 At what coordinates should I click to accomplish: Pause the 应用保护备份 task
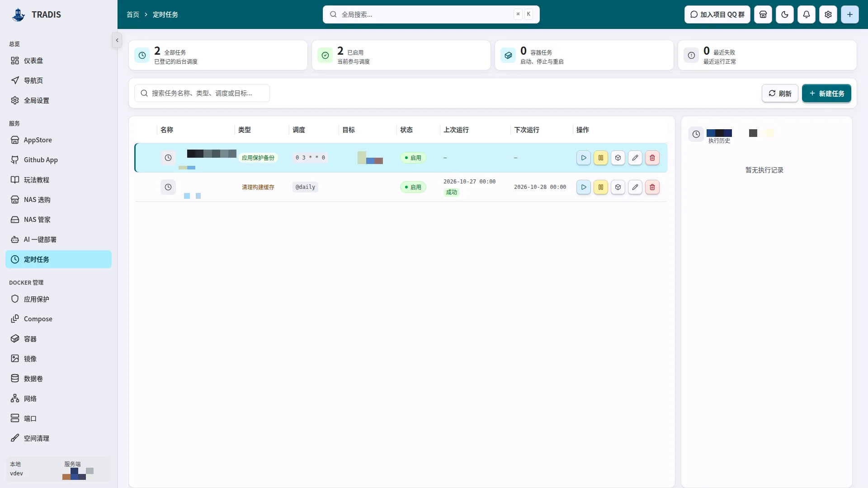click(x=601, y=158)
